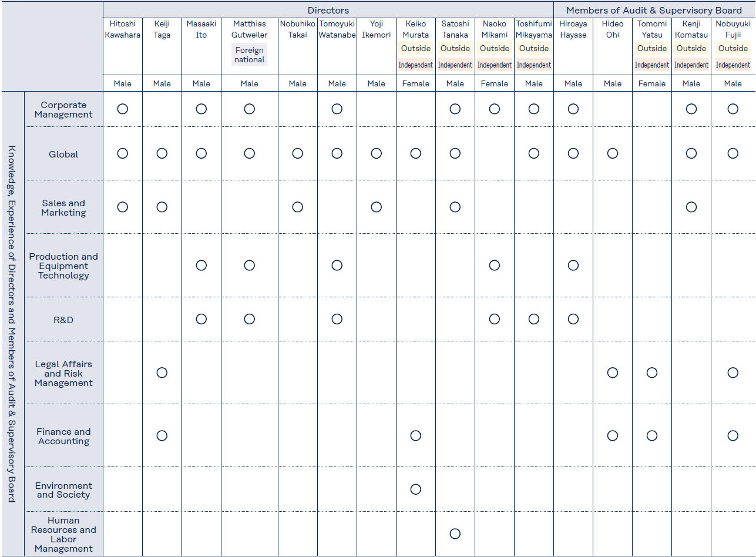Click Female gender cell for Tomomi Yatsu
Image resolution: width=756 pixels, height=557 pixels.
click(x=652, y=83)
